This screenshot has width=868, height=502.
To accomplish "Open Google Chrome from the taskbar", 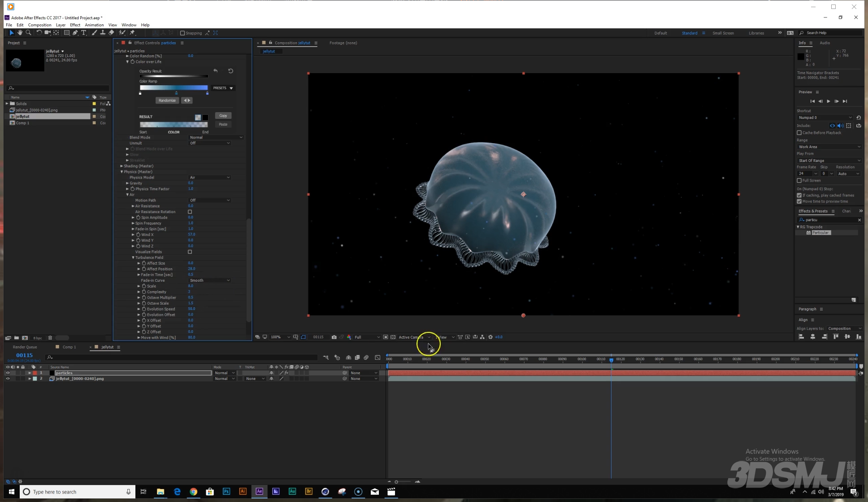I will [x=193, y=492].
